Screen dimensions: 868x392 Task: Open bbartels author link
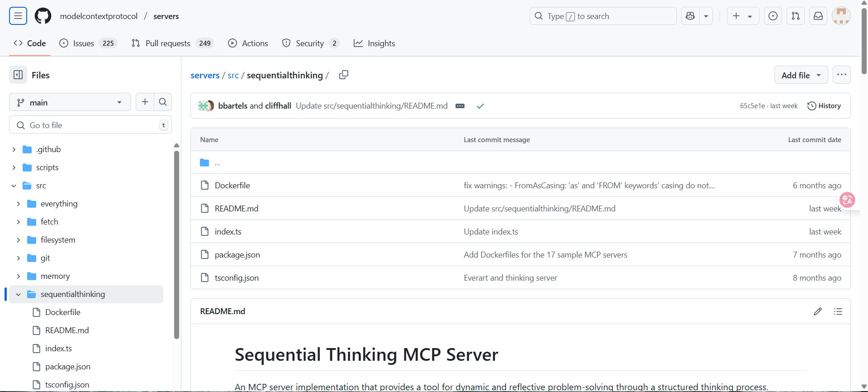pos(232,105)
